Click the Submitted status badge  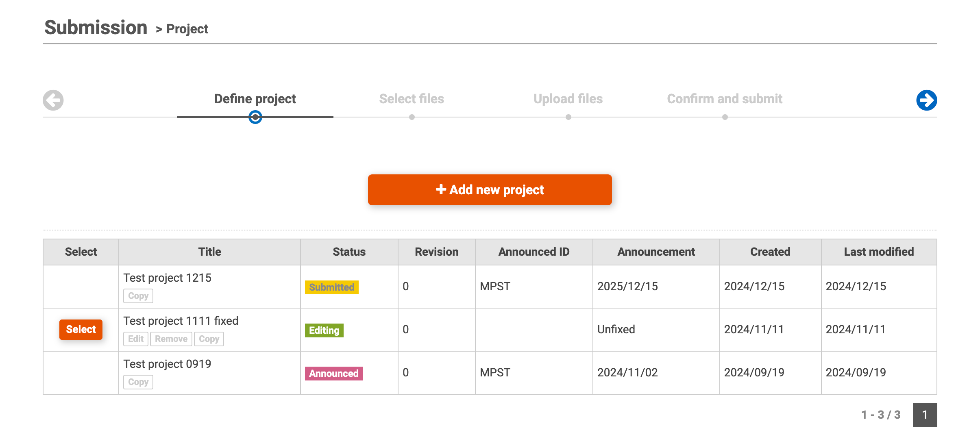coord(331,287)
